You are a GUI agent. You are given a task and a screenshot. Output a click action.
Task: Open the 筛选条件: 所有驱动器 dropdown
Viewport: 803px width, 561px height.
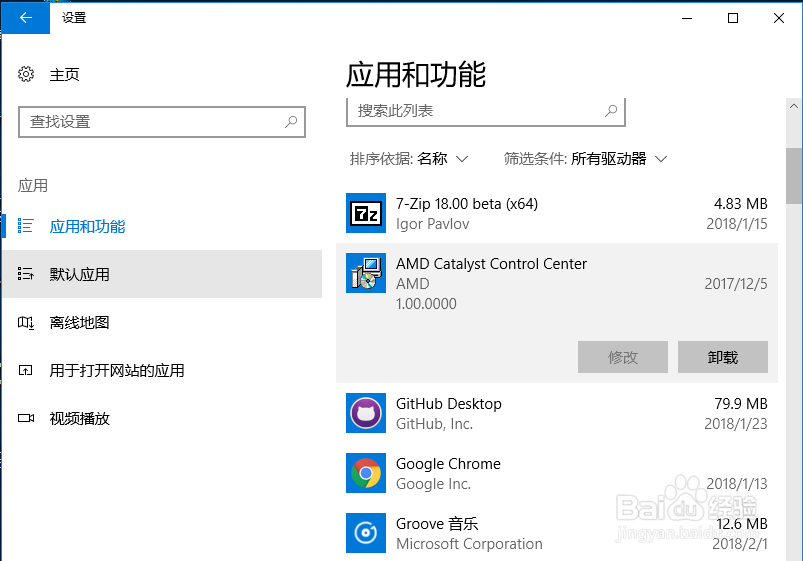585,159
